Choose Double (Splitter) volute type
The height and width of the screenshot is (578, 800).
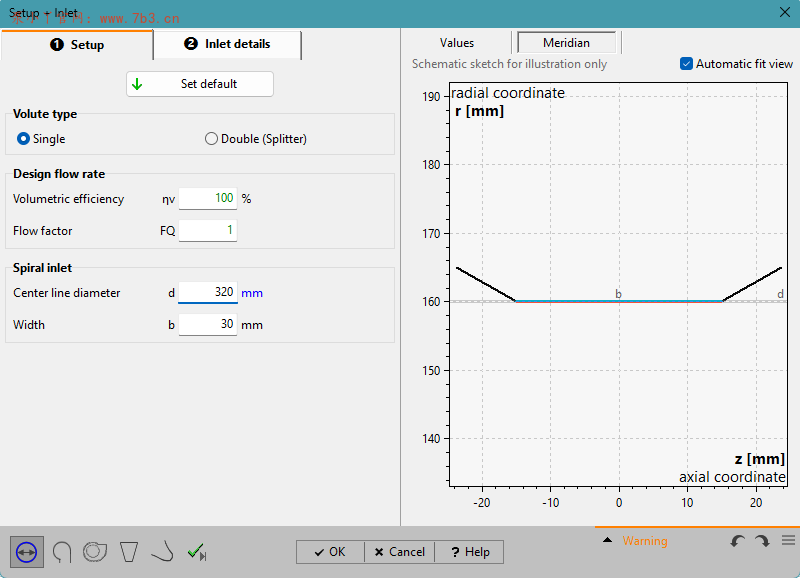210,139
